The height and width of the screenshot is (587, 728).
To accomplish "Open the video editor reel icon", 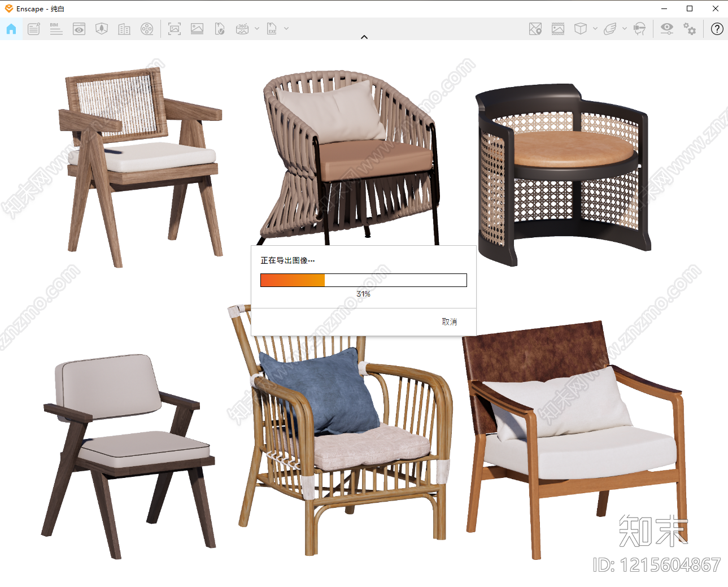I will click(147, 29).
